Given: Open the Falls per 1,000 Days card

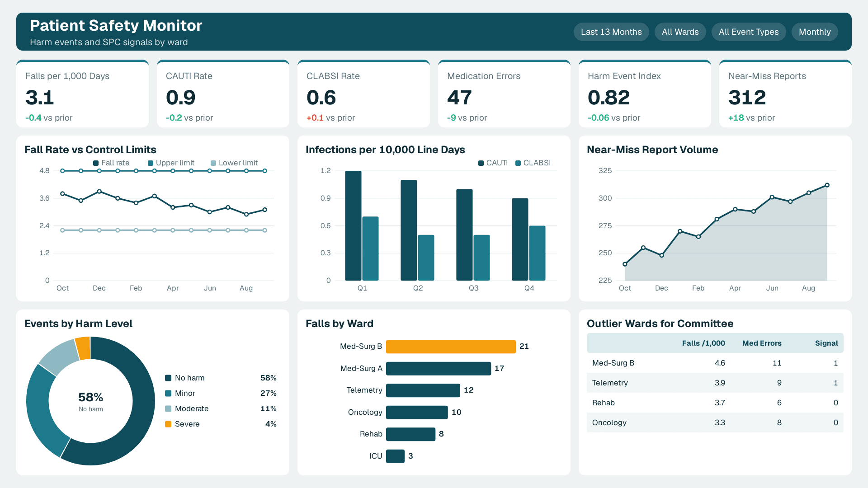Looking at the screenshot, I should pyautogui.click(x=82, y=94).
